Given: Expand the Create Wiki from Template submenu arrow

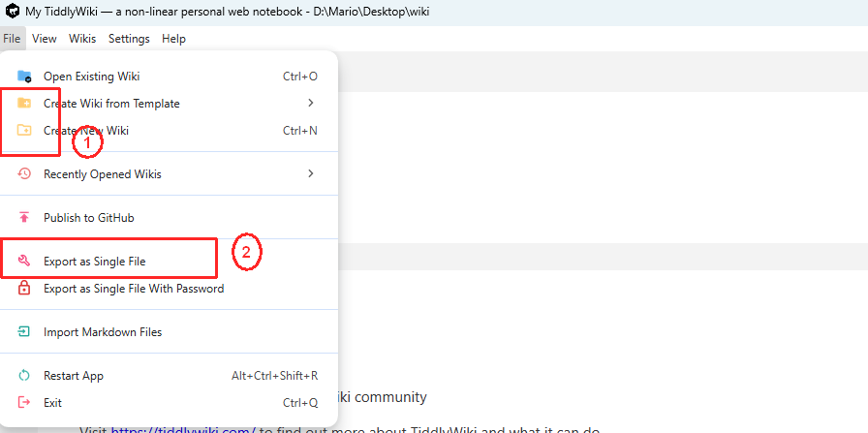Looking at the screenshot, I should click(x=311, y=103).
